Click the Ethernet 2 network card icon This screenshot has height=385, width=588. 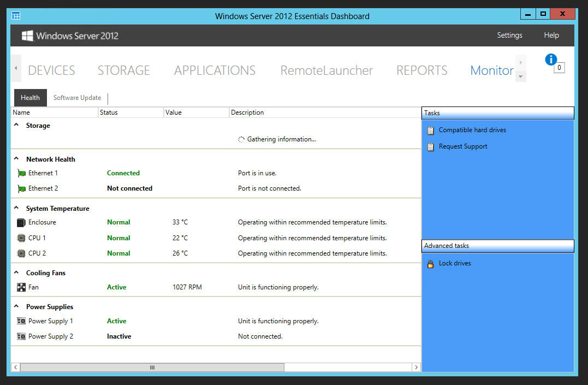(x=21, y=189)
